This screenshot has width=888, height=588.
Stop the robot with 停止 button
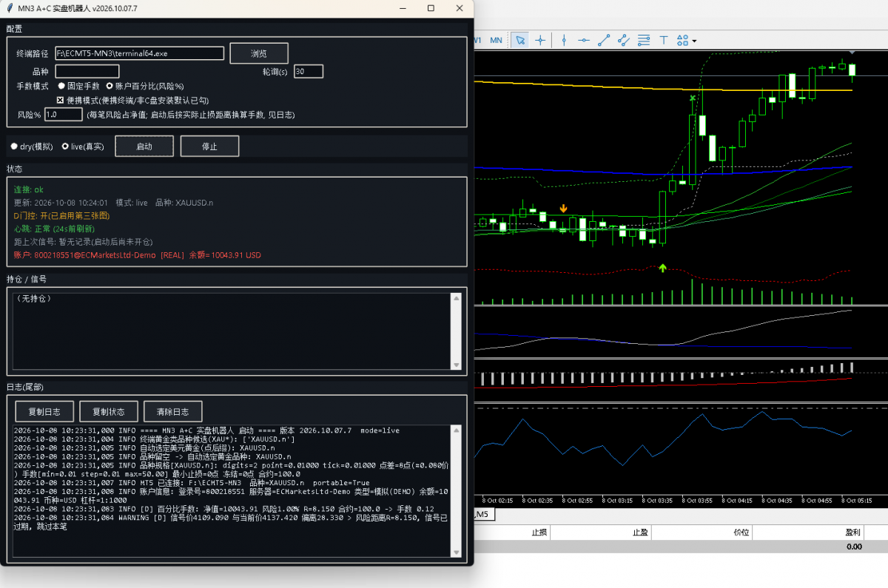[x=209, y=146]
